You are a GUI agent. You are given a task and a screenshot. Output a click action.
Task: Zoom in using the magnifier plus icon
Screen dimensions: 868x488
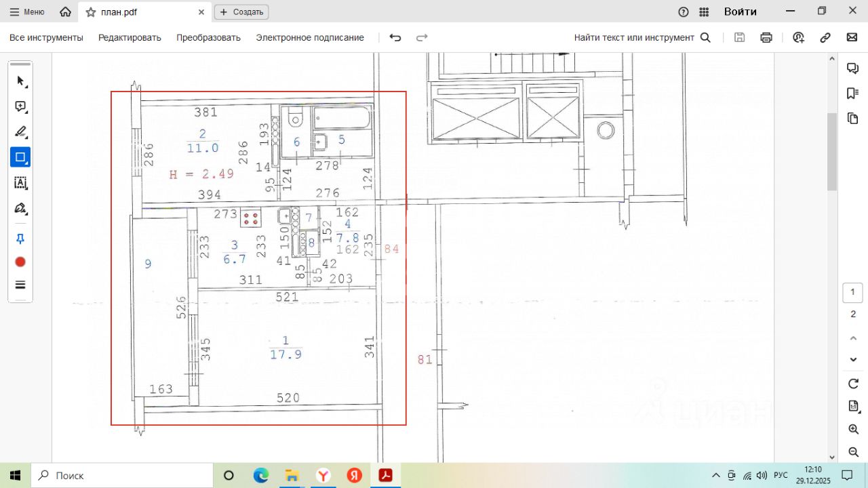click(853, 429)
